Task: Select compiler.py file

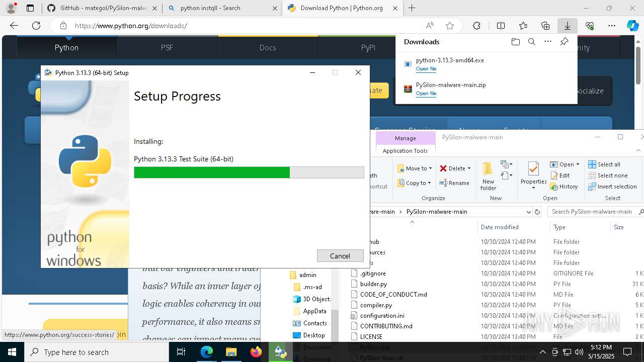Action: pyautogui.click(x=376, y=305)
